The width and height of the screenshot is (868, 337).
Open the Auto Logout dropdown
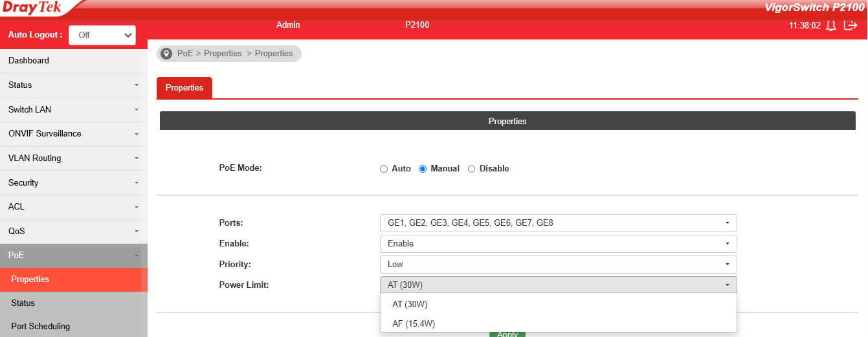pyautogui.click(x=102, y=36)
